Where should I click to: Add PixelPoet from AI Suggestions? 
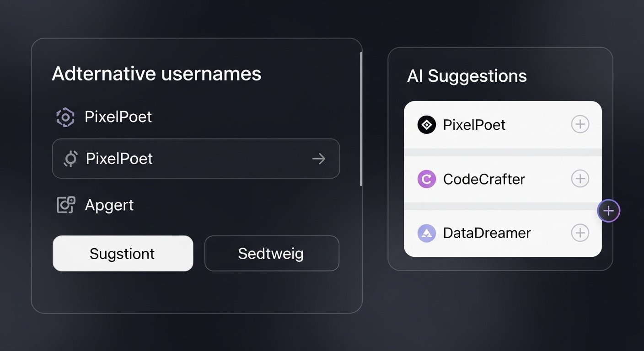click(580, 124)
